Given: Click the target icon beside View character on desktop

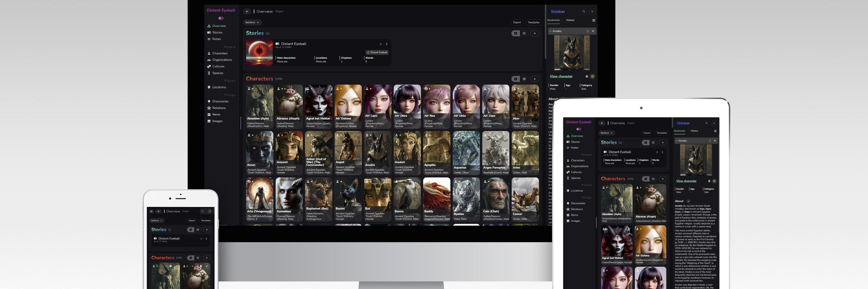Looking at the screenshot, I should [x=592, y=76].
